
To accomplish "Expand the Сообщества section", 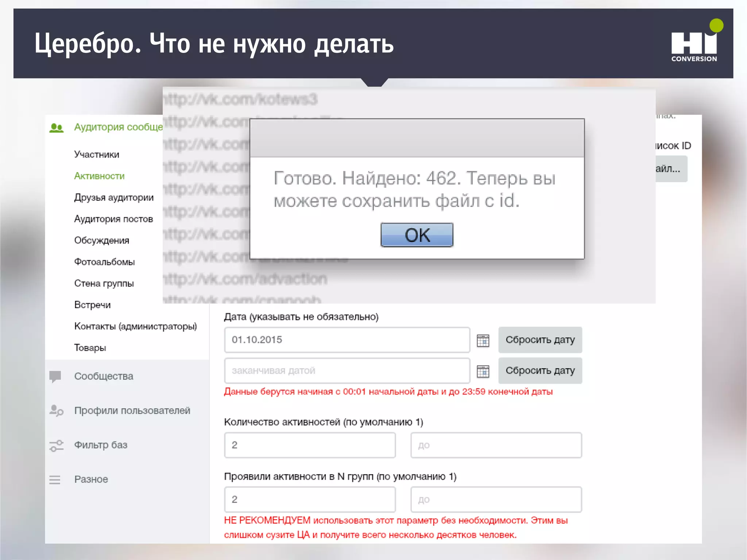I will click(104, 376).
